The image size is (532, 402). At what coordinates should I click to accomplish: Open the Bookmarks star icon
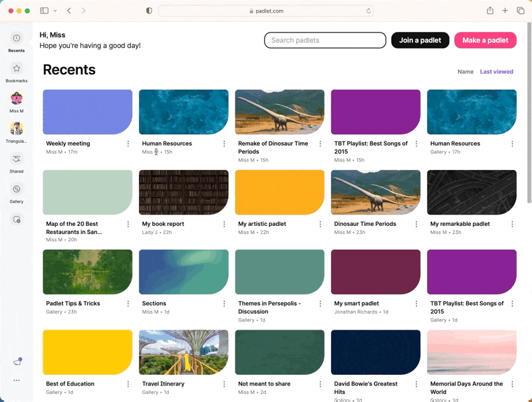point(16,68)
